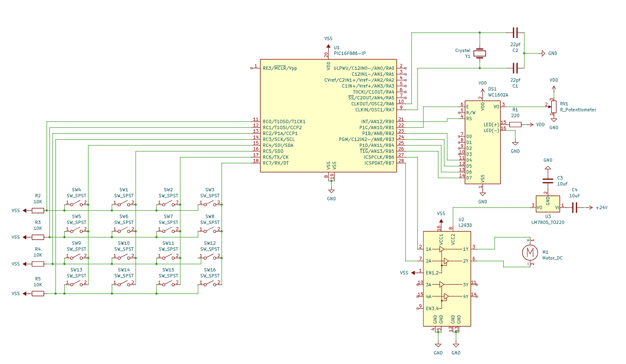
Task: Select the L293D part label
Action: [x=465, y=225]
